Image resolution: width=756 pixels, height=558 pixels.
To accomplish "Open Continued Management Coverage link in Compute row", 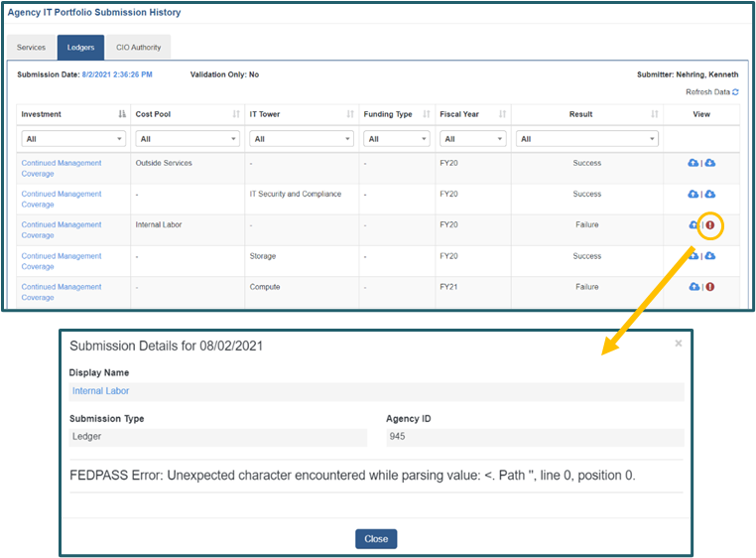I will tap(62, 292).
